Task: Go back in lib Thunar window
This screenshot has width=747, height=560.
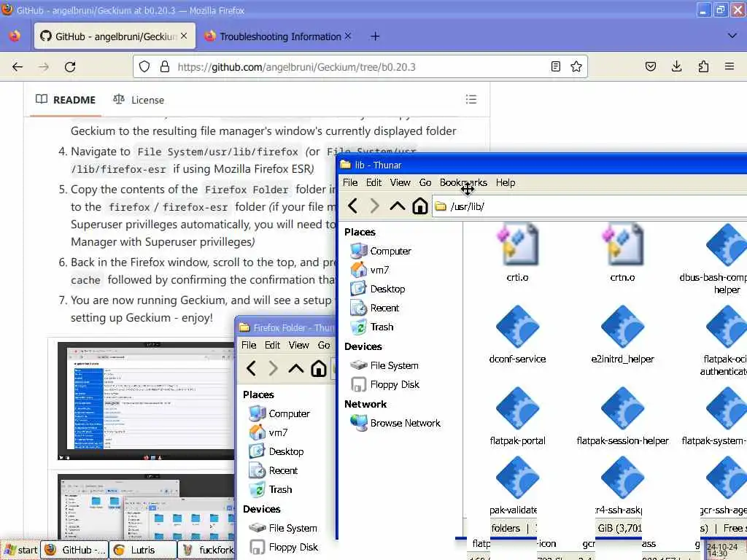Action: tap(352, 206)
